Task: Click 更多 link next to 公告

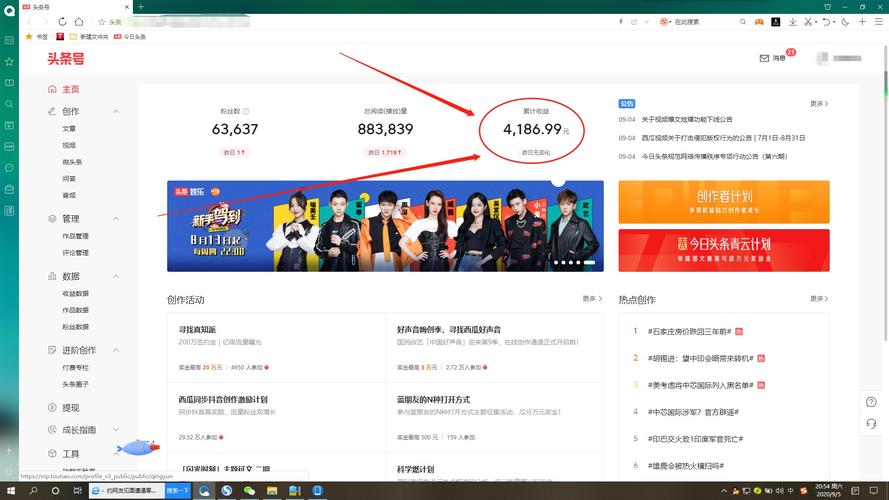Action: tap(818, 104)
